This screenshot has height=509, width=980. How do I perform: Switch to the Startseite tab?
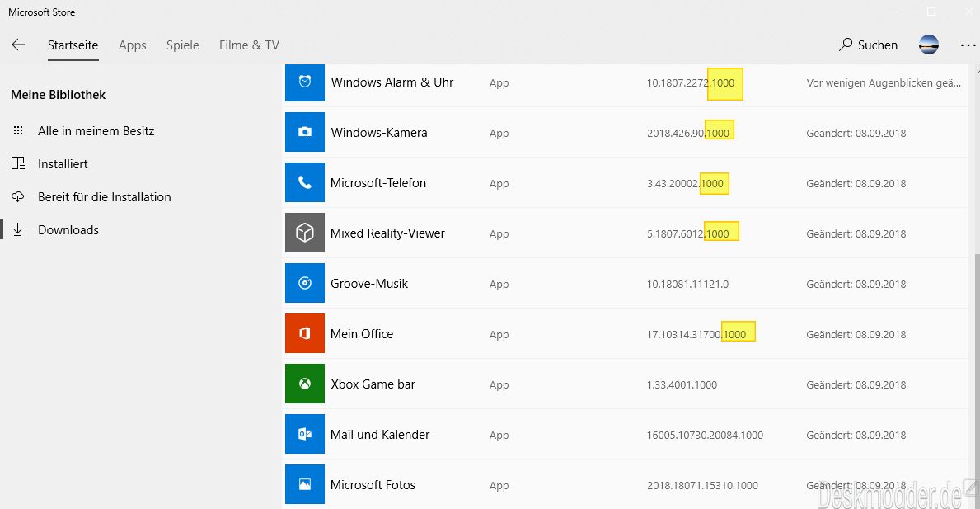73,45
